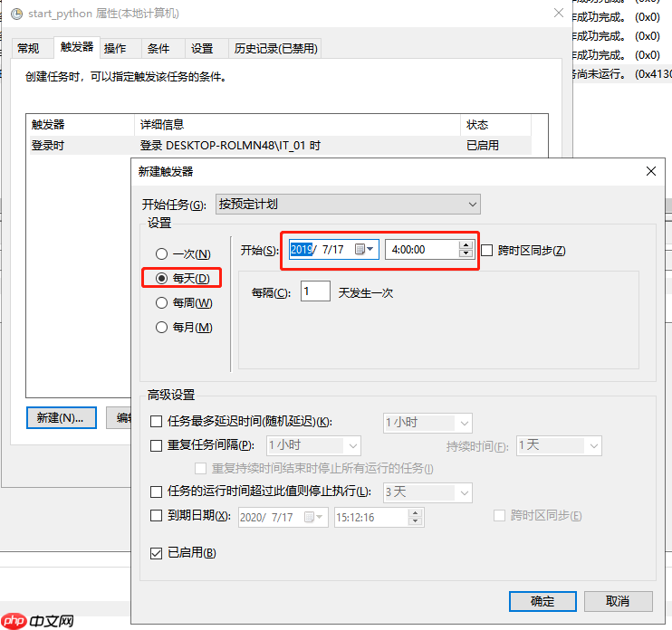Open the random delay 1 小时 dropdown

pyautogui.click(x=427, y=423)
